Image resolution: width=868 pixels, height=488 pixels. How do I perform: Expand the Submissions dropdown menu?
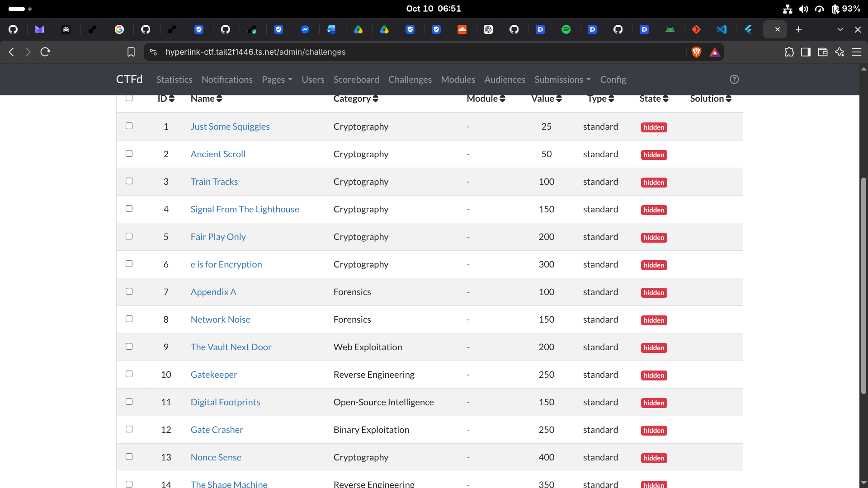pyautogui.click(x=563, y=80)
